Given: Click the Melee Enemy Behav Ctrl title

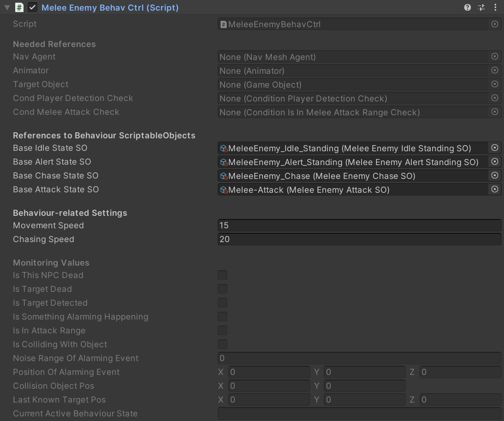Looking at the screenshot, I should (x=110, y=8).
